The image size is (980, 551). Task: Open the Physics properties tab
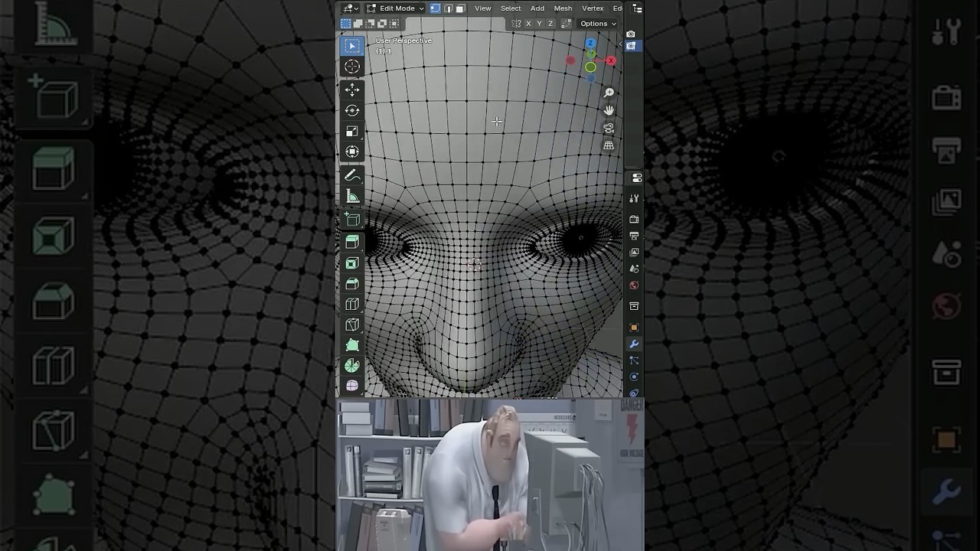click(634, 377)
